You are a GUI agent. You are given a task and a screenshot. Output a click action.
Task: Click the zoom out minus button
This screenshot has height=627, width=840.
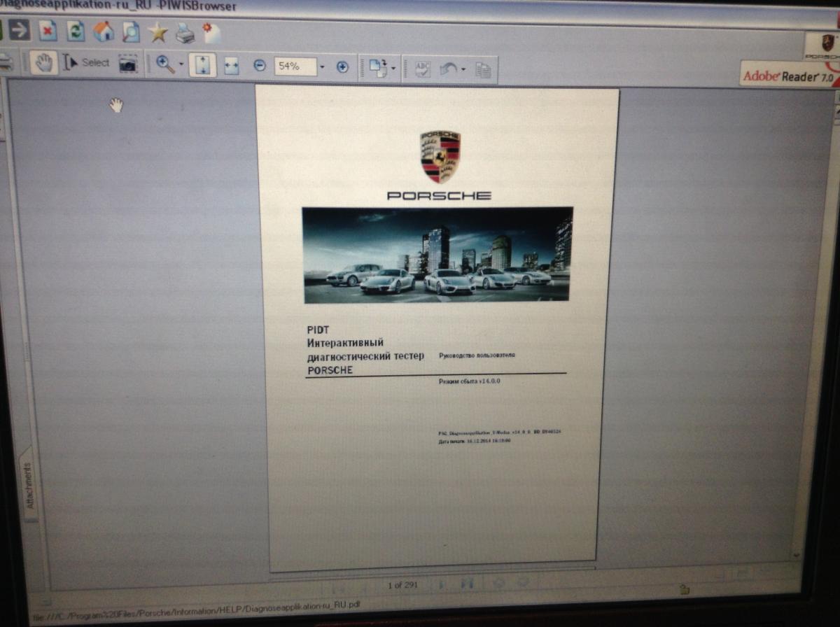click(x=260, y=66)
